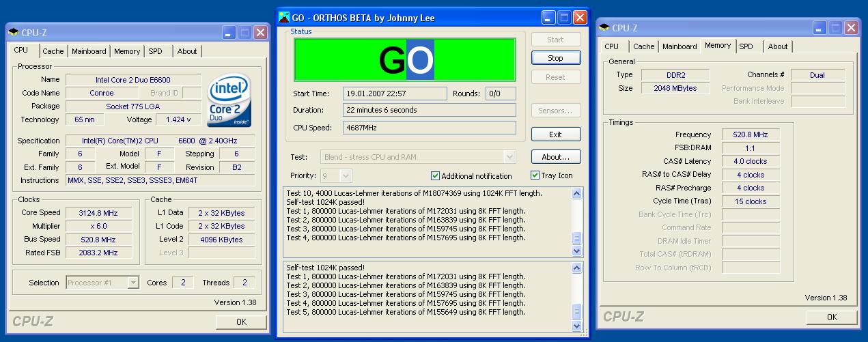Minimize the left CPU-Z window
Screen dimensions: 868x342
(229, 32)
